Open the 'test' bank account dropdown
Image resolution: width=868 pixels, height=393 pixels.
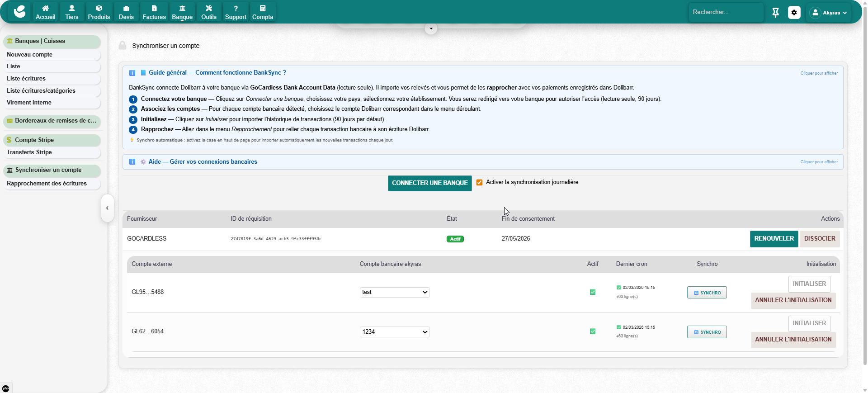(x=395, y=292)
